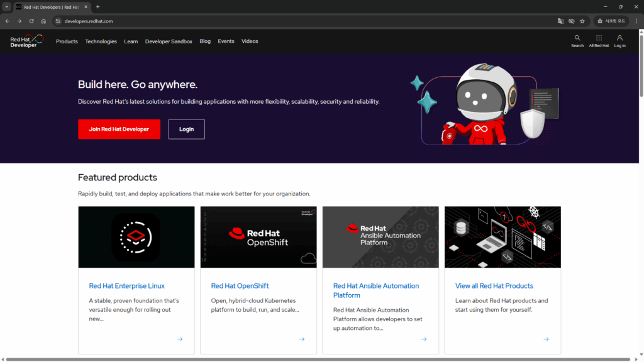644x362 pixels.
Task: Click the Red Hat Developer logo
Action: click(x=26, y=41)
